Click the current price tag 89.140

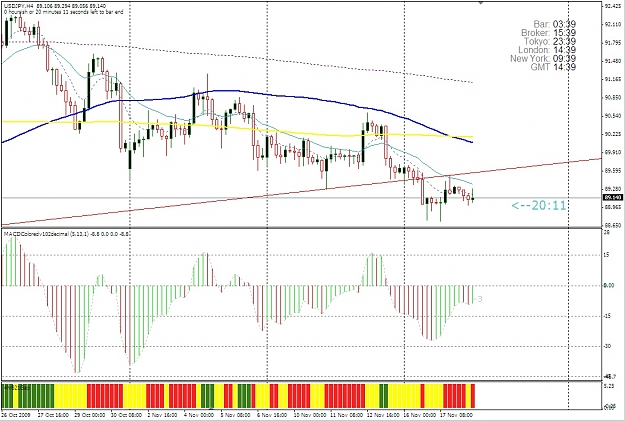pos(613,198)
